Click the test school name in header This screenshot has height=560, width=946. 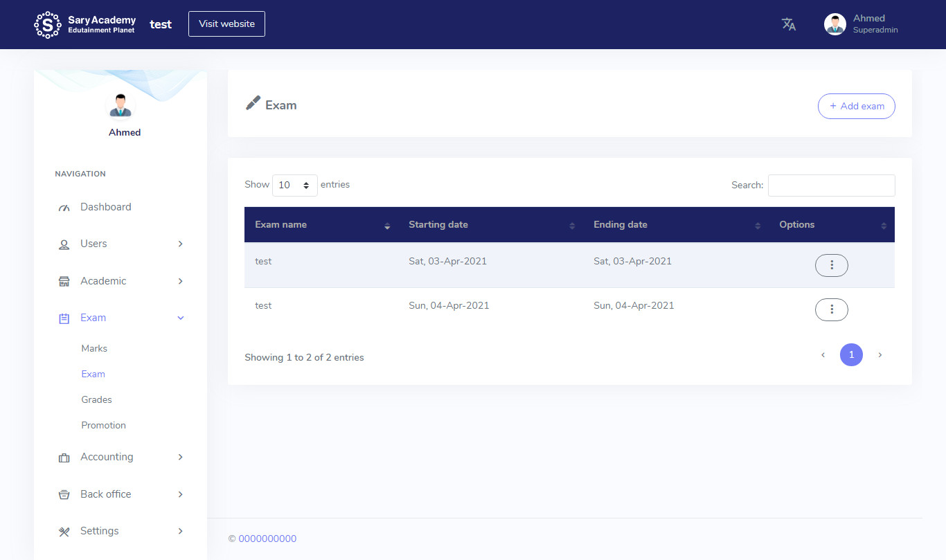161,24
